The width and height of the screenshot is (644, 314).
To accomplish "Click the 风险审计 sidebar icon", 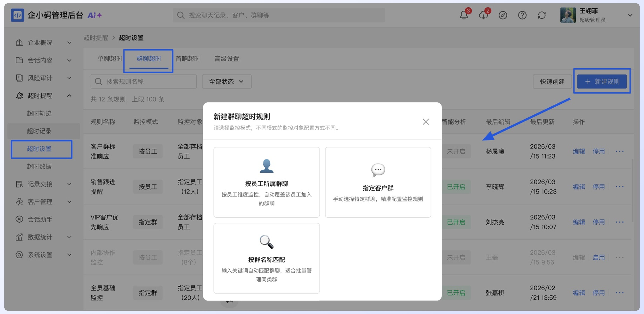I will [x=19, y=78].
